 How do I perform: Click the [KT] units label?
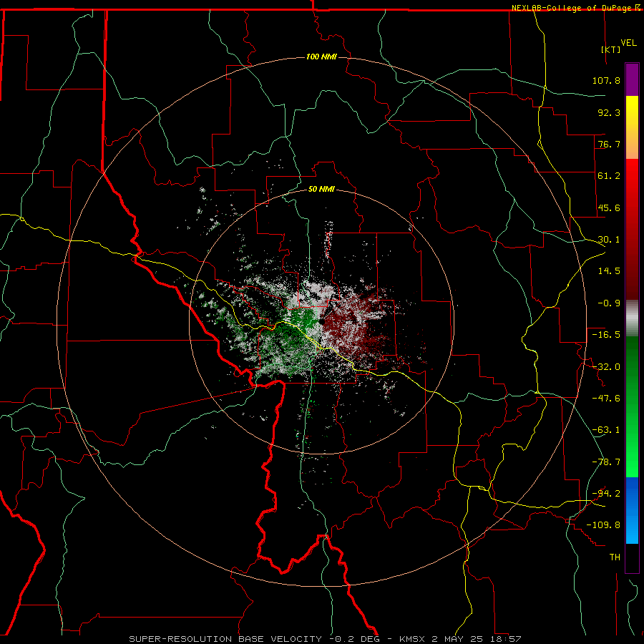[x=611, y=49]
